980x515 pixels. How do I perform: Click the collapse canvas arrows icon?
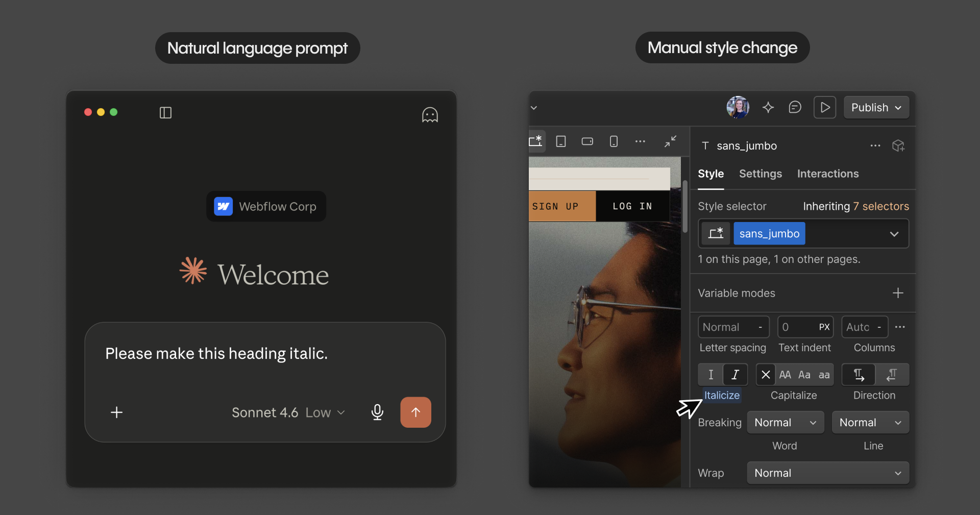point(671,141)
